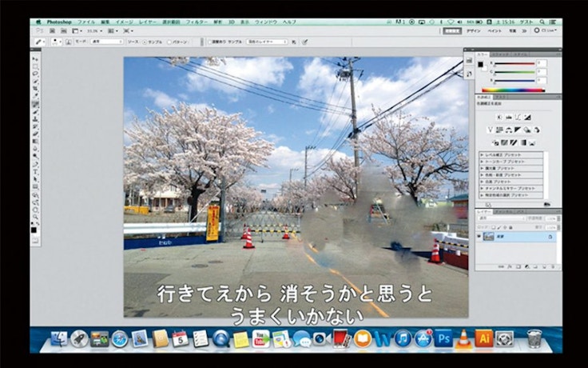Select the Lasso tool
The width and height of the screenshot is (588, 368).
pos(35,73)
